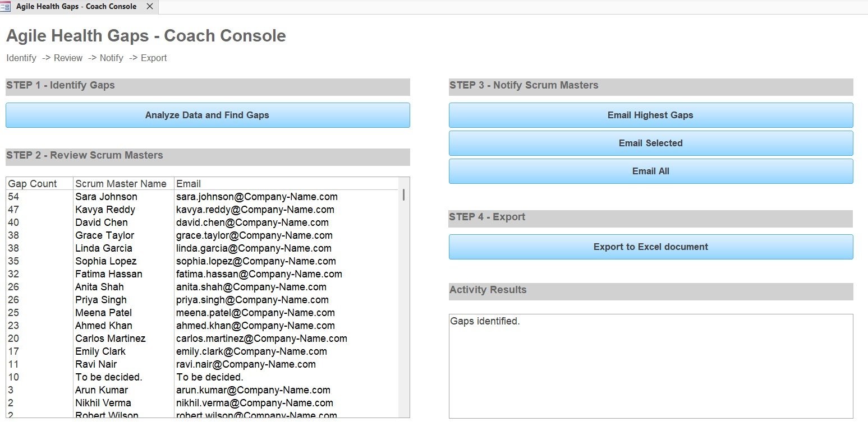Close the Coach Console tab

[x=149, y=7]
